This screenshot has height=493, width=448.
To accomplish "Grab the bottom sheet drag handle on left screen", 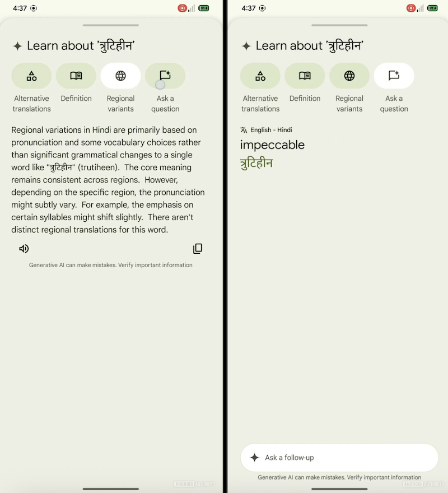I will coord(110,25).
